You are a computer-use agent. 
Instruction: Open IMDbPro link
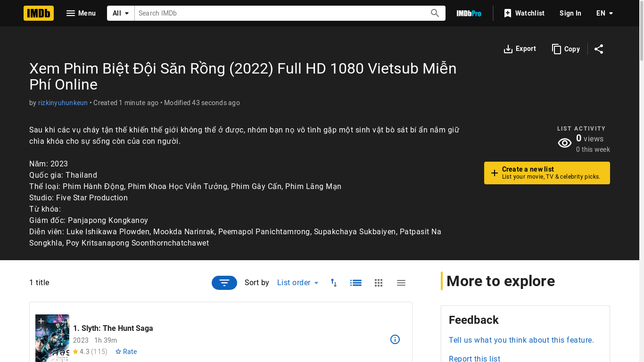coord(469,13)
